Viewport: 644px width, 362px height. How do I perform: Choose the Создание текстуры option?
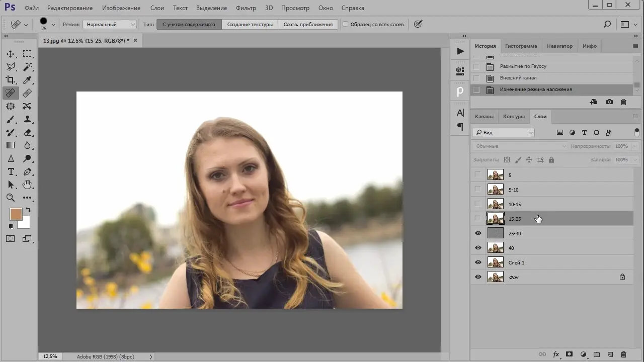tap(250, 24)
